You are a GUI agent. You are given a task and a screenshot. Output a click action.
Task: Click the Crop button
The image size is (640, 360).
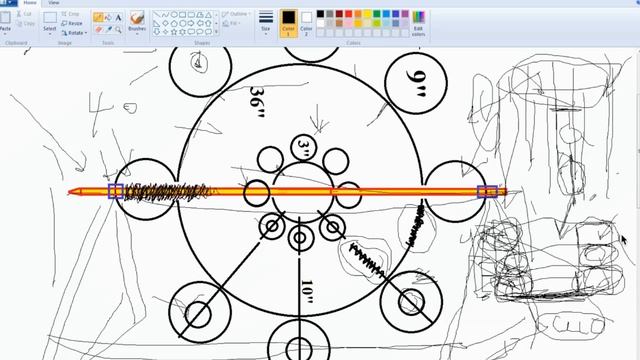[x=70, y=14]
